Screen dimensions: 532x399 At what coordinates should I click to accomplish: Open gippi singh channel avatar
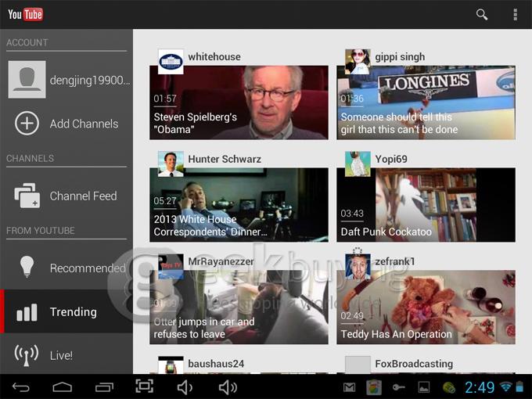pyautogui.click(x=358, y=62)
